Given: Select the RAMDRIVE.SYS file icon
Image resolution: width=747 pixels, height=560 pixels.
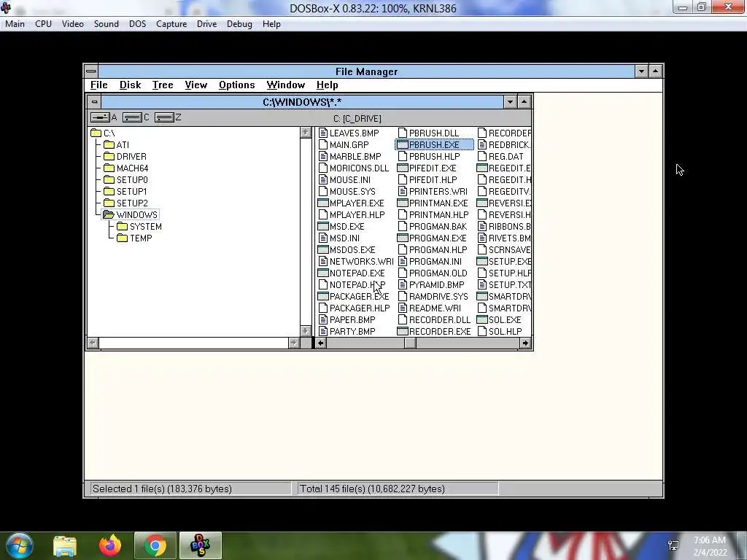Looking at the screenshot, I should click(403, 296).
